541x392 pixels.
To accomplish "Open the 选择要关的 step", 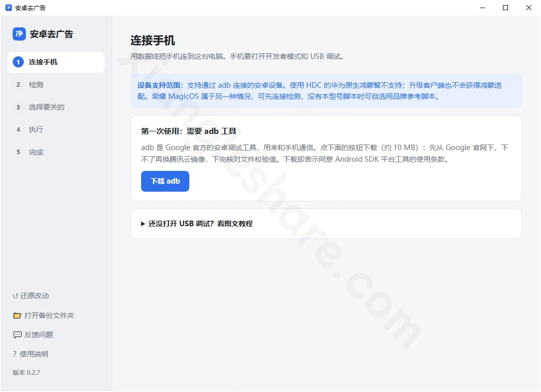I will click(x=56, y=107).
